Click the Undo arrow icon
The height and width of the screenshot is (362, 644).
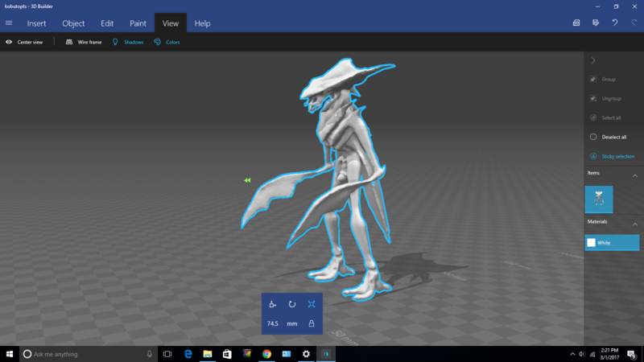click(x=615, y=23)
